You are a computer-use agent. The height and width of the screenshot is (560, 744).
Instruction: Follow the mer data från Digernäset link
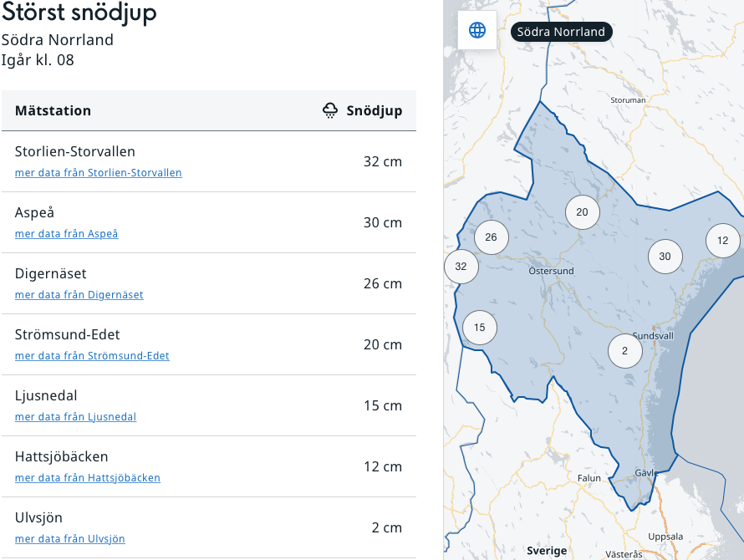click(x=79, y=295)
